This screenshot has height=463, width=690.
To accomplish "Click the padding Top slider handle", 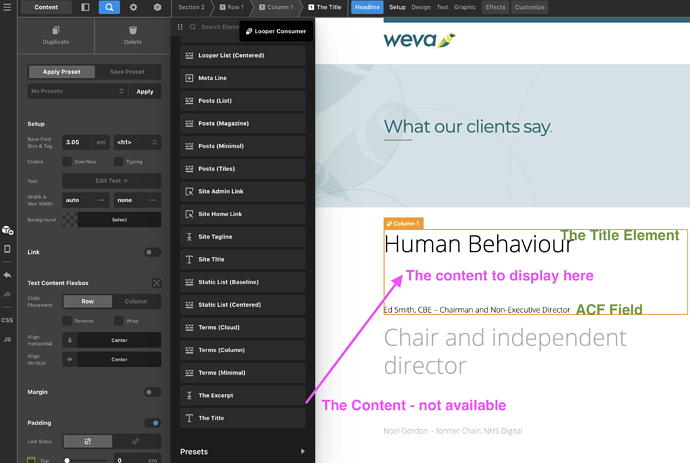I will (67, 460).
